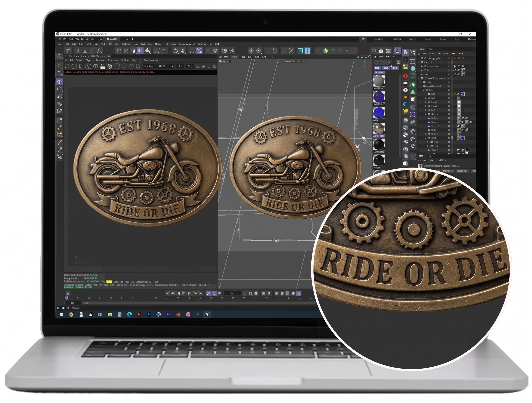Select the green T text tool icon
Image resolution: width=532 pixels, height=403 pixels.
(x=413, y=76)
